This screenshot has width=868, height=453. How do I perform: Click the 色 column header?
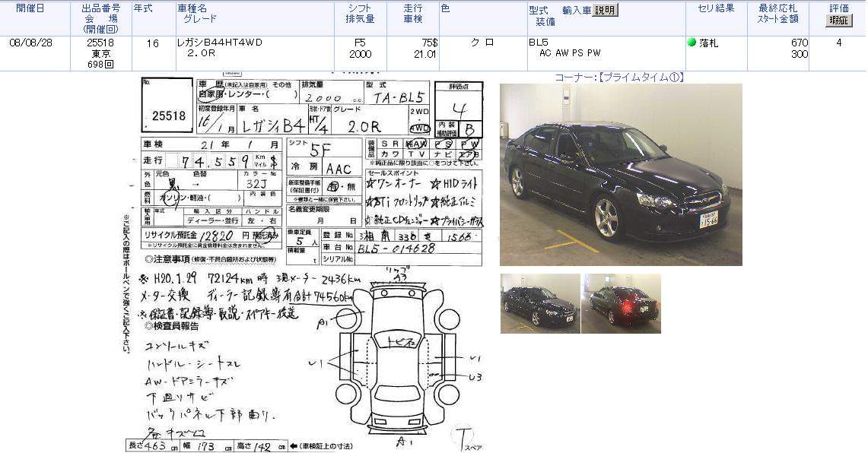[446, 8]
